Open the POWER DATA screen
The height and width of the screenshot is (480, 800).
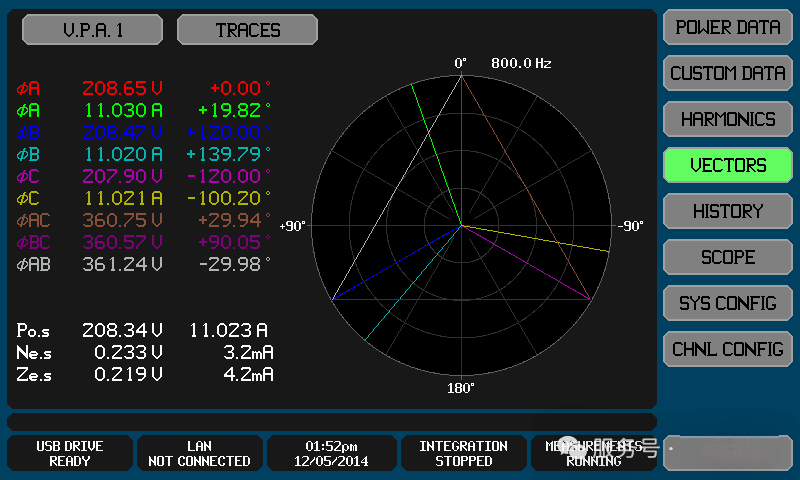(x=727, y=28)
